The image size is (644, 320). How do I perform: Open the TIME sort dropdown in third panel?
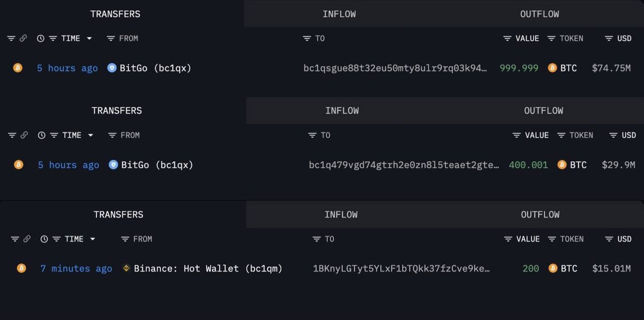click(92, 239)
